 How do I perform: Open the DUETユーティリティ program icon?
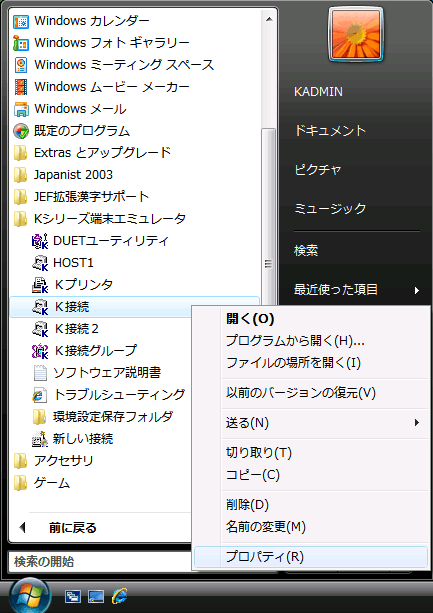[x=40, y=241]
